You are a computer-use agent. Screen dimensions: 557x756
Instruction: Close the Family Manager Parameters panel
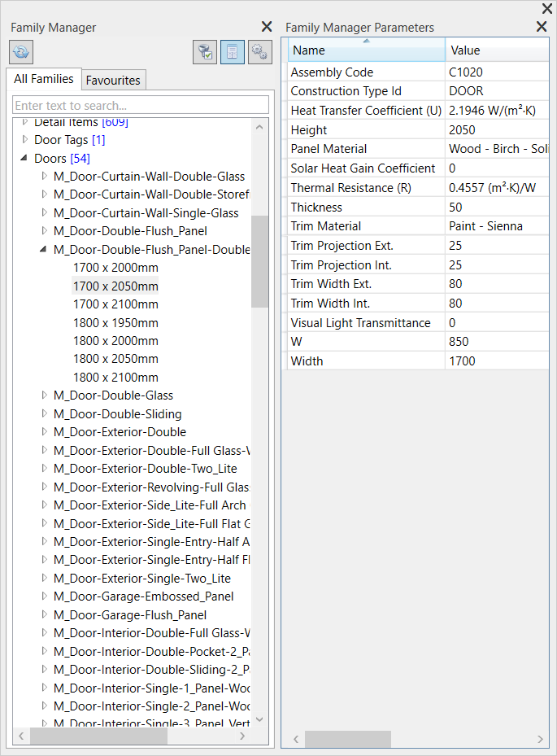[x=542, y=27]
